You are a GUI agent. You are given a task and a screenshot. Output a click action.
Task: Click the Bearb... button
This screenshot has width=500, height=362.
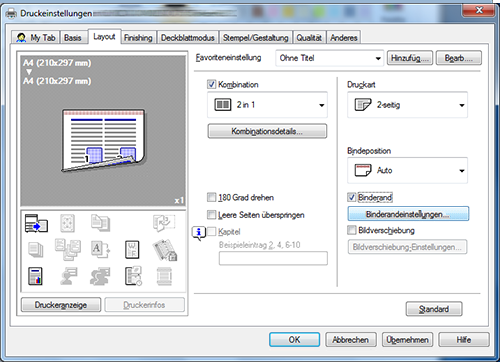(x=459, y=58)
